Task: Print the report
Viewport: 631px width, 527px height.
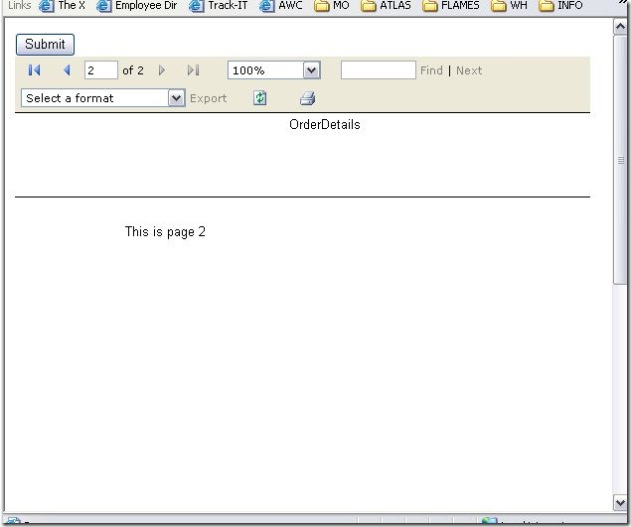Action: (307, 98)
